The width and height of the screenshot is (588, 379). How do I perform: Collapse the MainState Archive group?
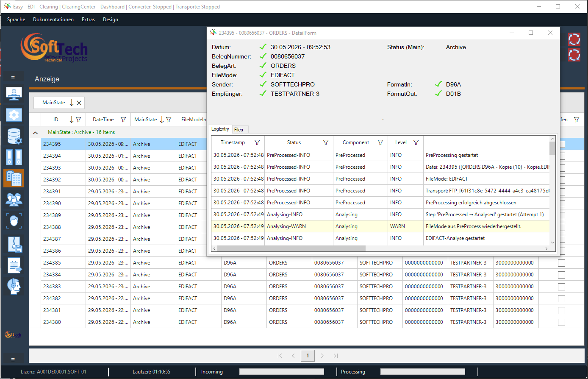[x=35, y=132]
